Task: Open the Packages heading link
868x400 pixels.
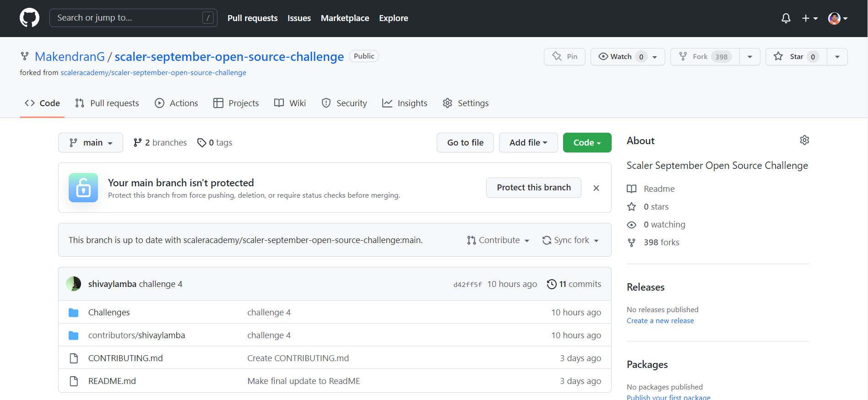Action: pyautogui.click(x=647, y=364)
